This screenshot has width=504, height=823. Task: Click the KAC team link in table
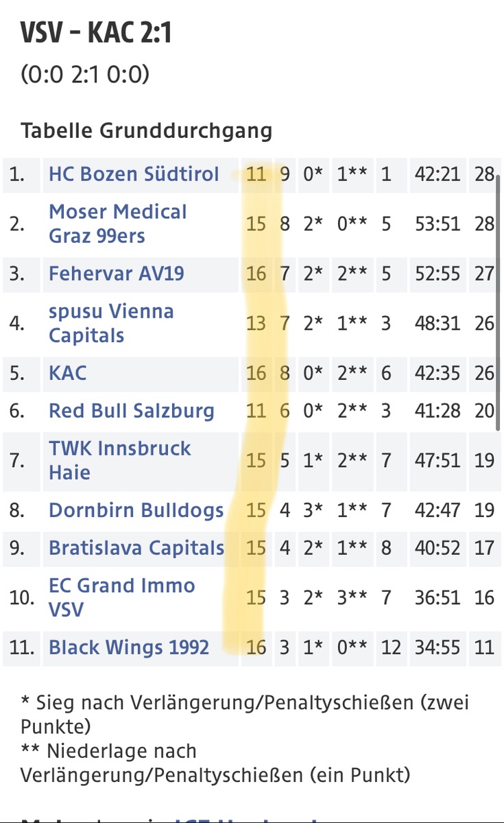68,373
